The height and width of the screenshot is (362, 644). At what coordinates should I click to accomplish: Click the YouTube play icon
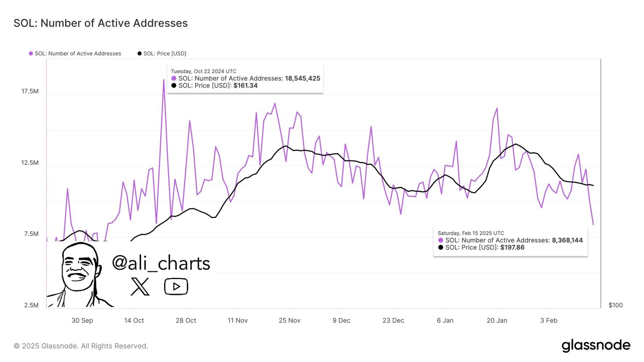[x=176, y=287]
